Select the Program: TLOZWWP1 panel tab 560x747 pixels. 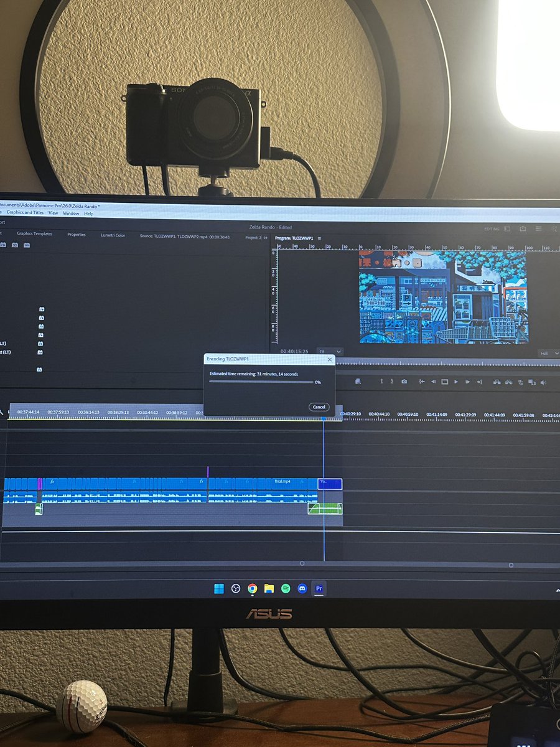(x=294, y=238)
